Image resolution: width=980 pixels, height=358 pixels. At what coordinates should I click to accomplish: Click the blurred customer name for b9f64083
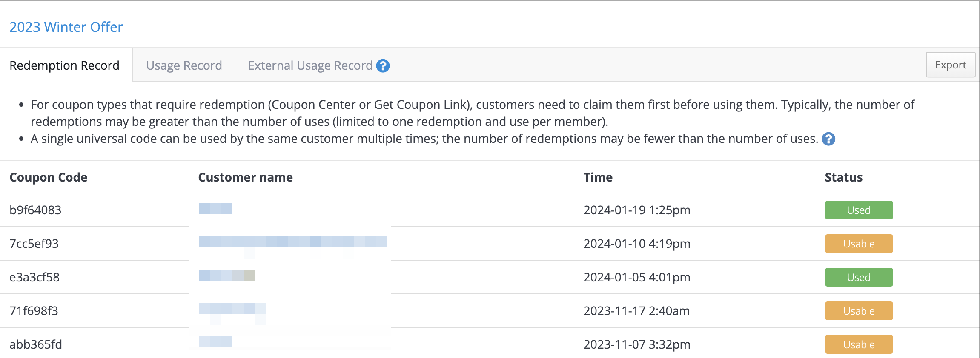pyautogui.click(x=216, y=209)
